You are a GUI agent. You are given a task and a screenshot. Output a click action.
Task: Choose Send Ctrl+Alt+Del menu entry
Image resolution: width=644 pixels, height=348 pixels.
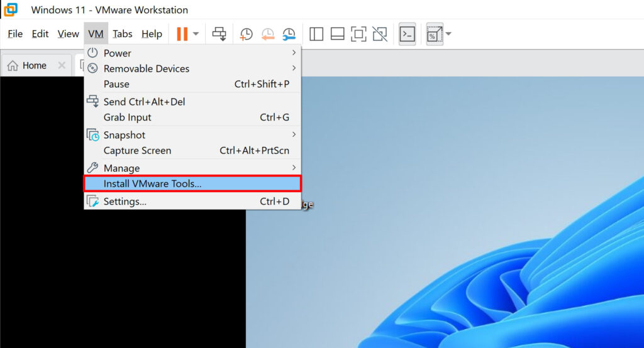(x=192, y=102)
